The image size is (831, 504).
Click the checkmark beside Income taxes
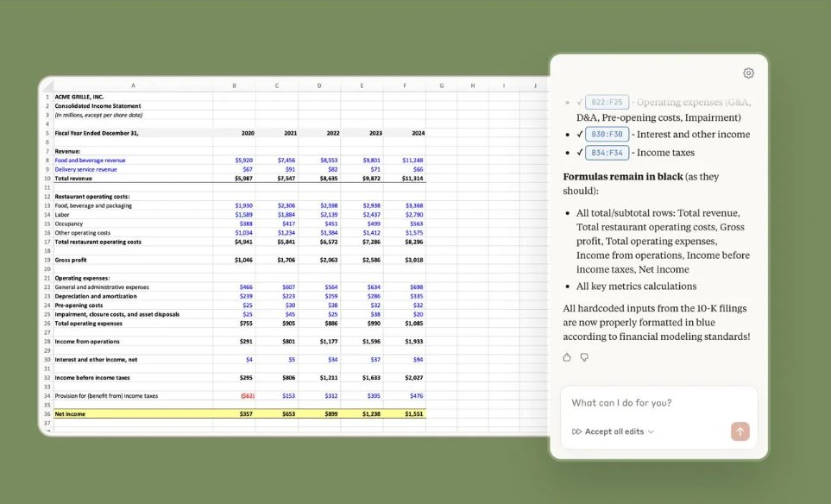(x=578, y=152)
